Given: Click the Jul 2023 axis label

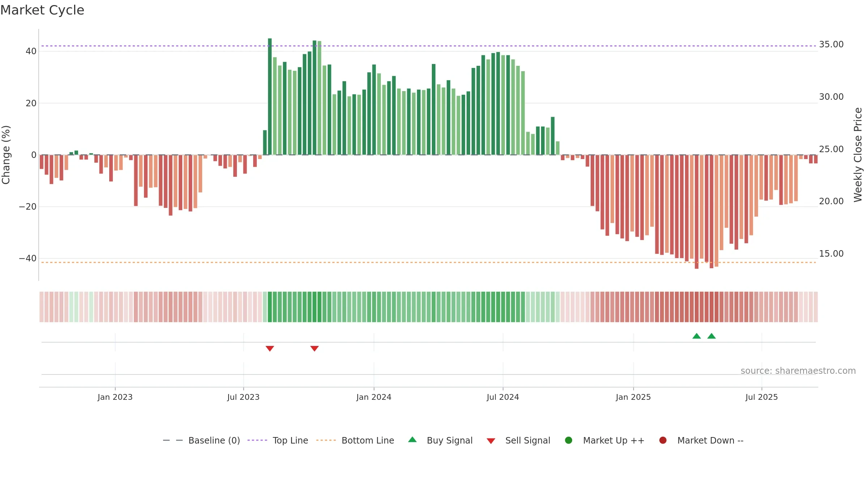Looking at the screenshot, I should (243, 397).
